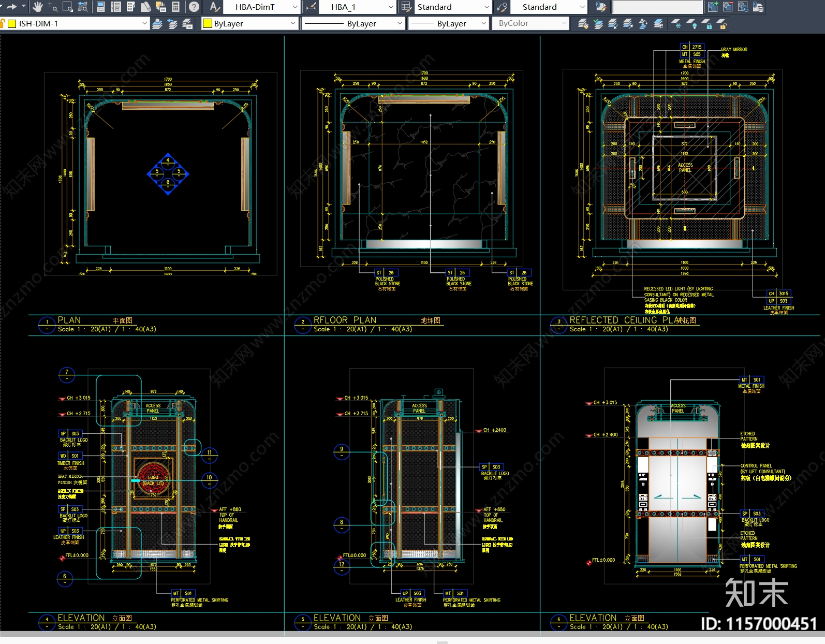Click the Layer Unlock icon
This screenshot has height=644, width=825.
(x=721, y=24)
